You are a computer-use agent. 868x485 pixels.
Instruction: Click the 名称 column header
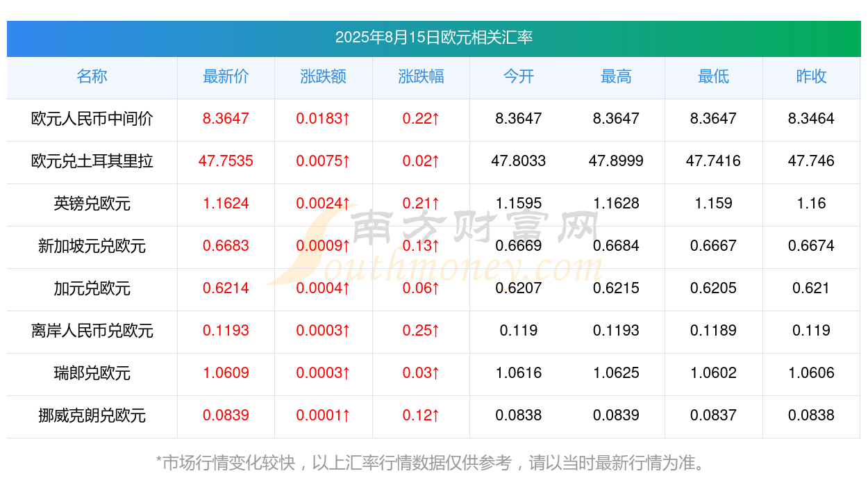click(x=92, y=76)
